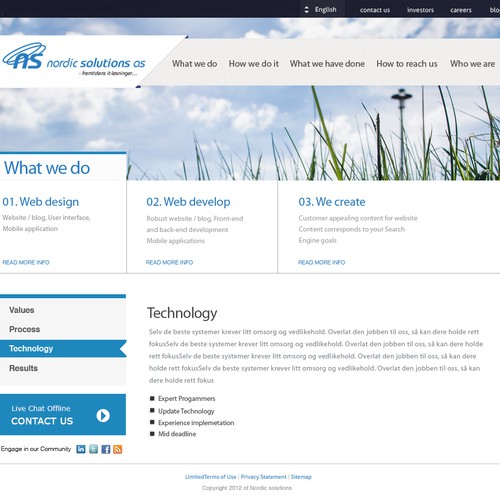Select 'What we do' in main navigation
The image size is (500, 500).
click(194, 64)
